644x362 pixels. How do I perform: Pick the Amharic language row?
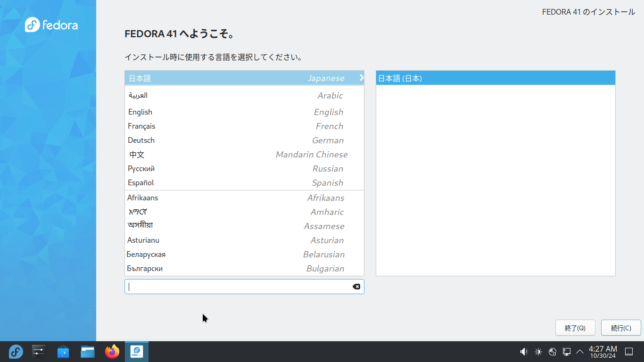pos(244,212)
